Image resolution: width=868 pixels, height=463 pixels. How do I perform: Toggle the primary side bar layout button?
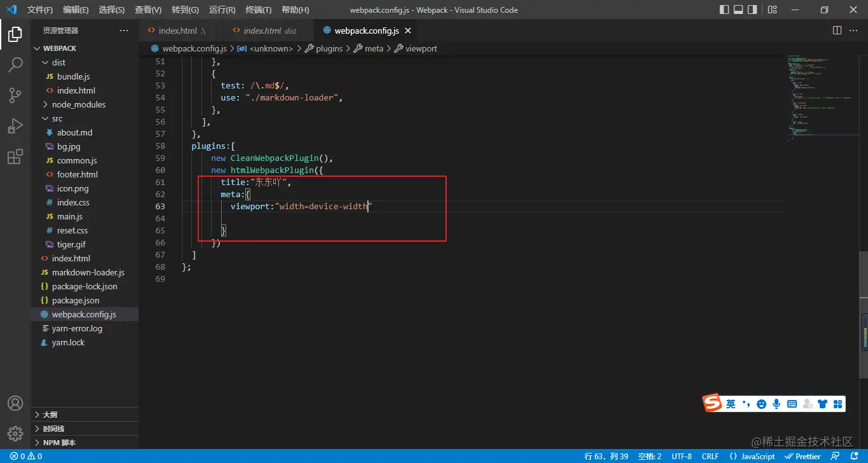click(724, 10)
